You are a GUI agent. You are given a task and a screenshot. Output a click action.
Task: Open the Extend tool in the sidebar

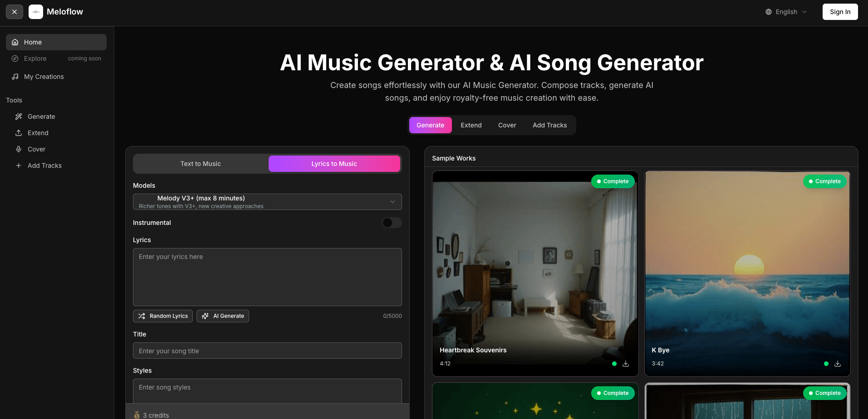point(38,133)
